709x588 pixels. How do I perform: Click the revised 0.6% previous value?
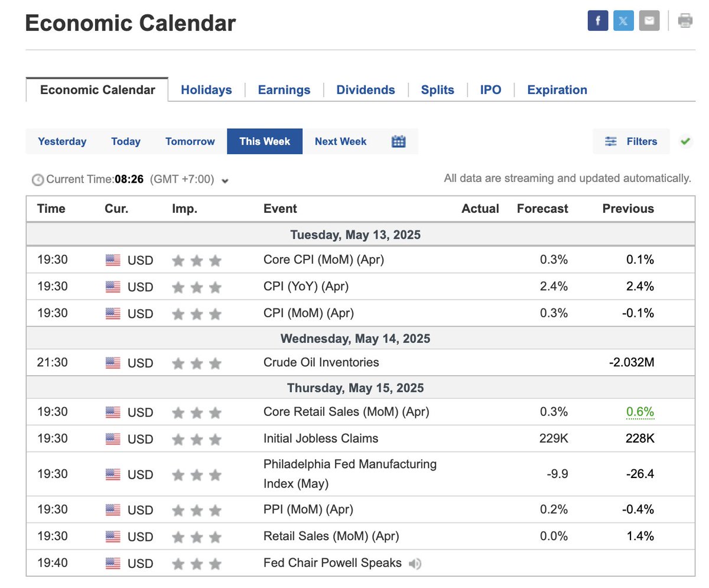coord(640,412)
